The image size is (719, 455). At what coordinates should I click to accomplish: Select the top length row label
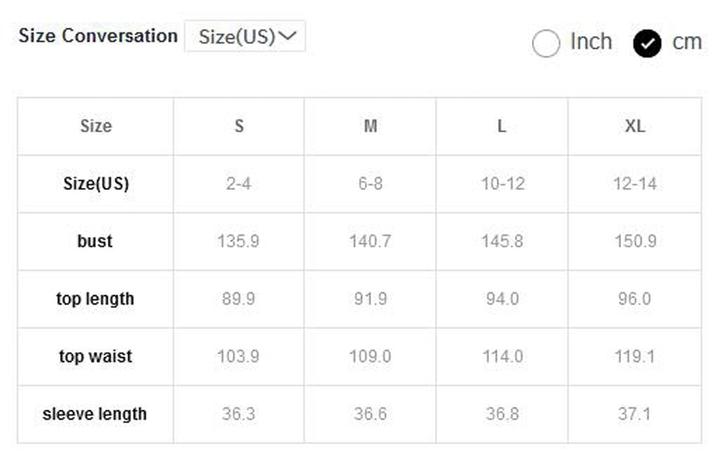click(x=95, y=299)
